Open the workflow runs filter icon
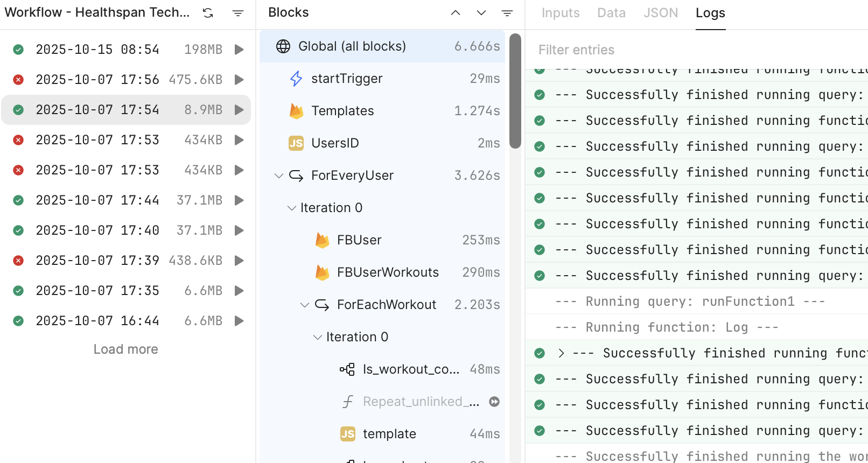This screenshot has width=868, height=463. click(x=238, y=13)
